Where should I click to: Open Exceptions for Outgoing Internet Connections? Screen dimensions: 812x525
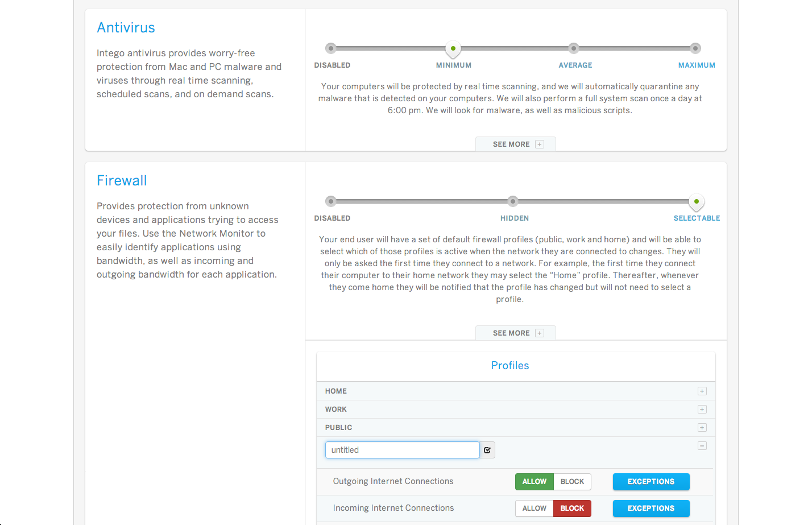(x=651, y=482)
